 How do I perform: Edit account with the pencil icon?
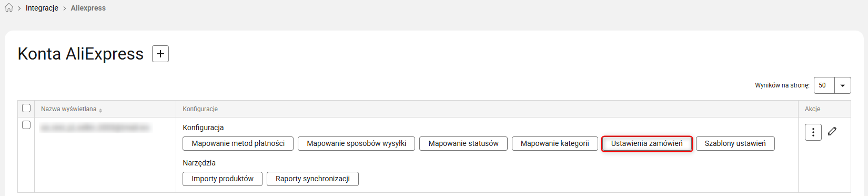point(832,131)
